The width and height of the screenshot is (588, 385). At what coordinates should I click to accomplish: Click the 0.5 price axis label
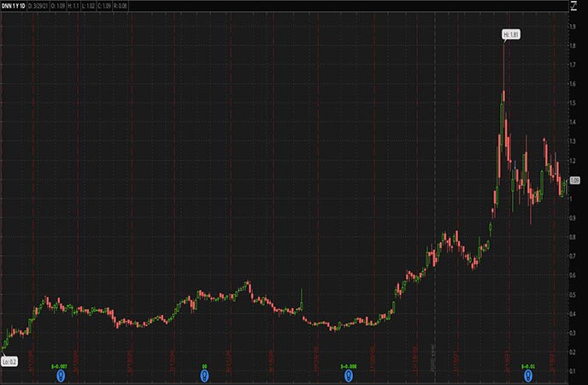573,294
